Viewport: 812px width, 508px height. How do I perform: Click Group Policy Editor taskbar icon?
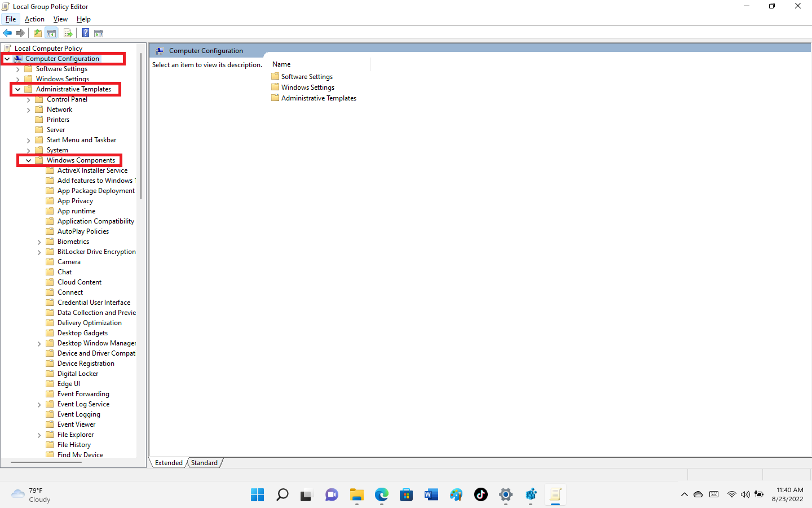[x=555, y=495]
